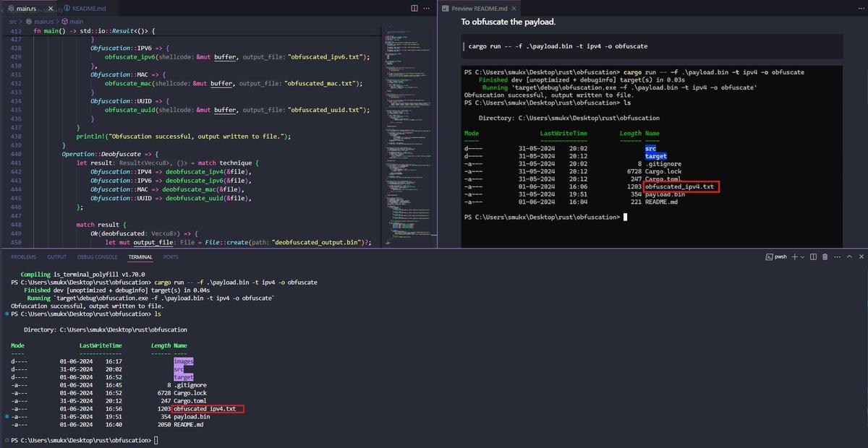Close the main.rs editor tab
This screenshot has width=868, height=448.
[x=52, y=8]
